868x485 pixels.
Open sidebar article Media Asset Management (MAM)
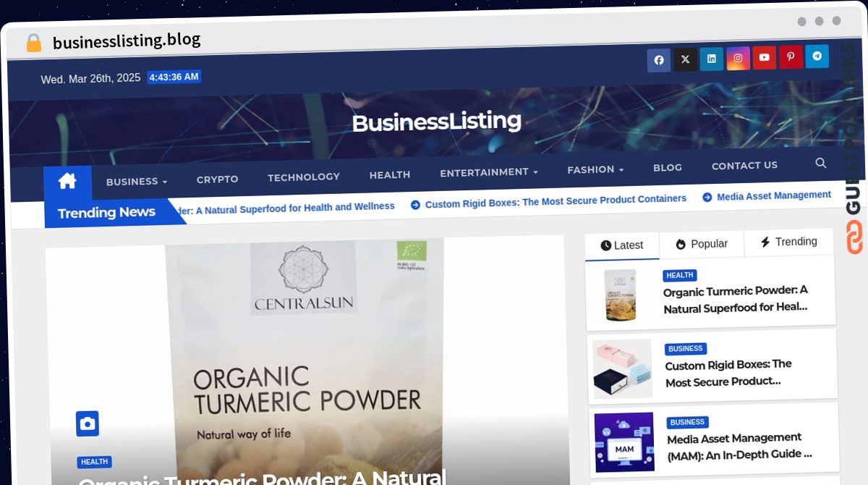tap(739, 447)
